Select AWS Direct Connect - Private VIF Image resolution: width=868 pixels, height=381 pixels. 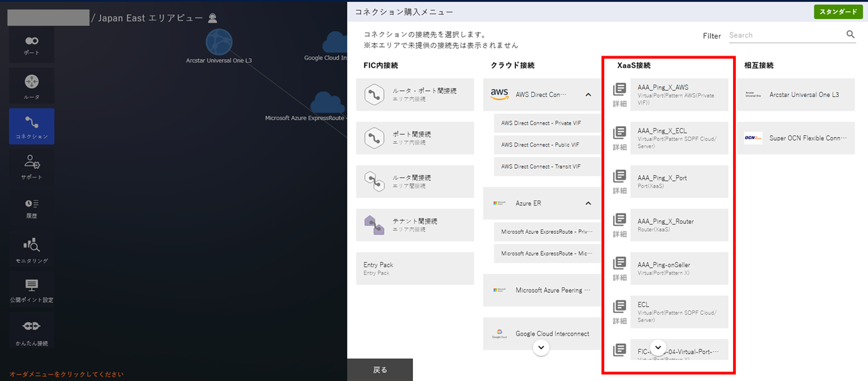[x=540, y=123]
